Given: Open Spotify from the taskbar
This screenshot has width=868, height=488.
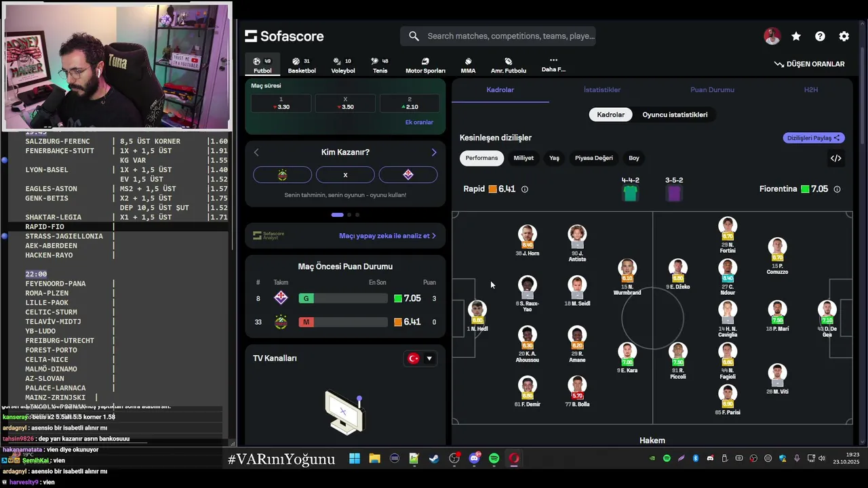Looking at the screenshot, I should (x=494, y=459).
